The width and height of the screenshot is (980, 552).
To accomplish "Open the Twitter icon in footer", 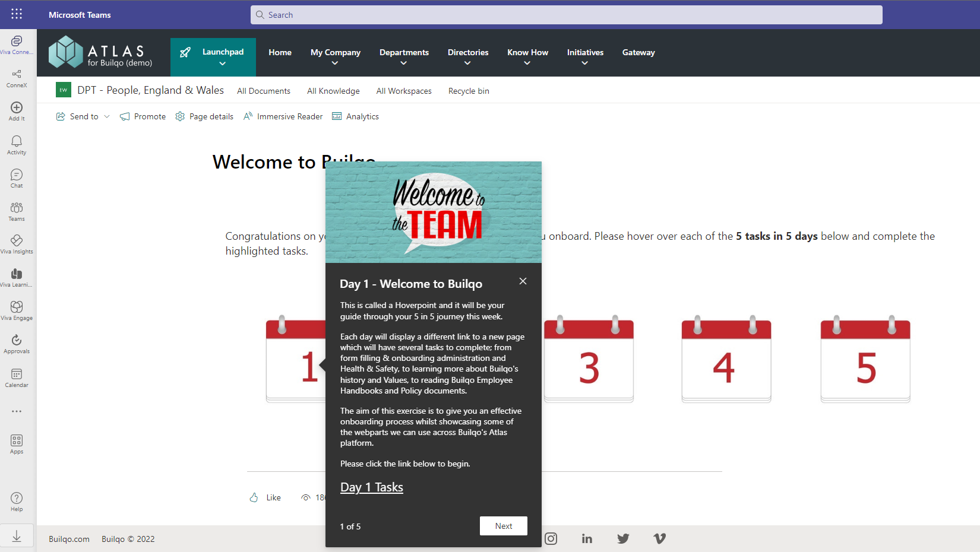I will point(623,538).
